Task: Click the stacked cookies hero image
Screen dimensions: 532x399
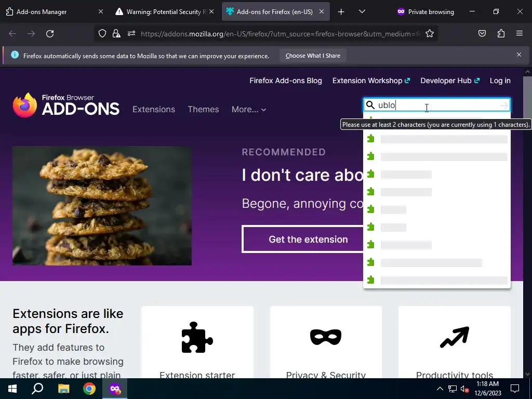Action: (102, 206)
